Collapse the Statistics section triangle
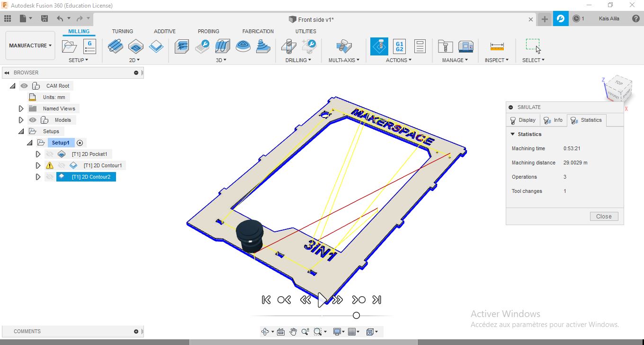This screenshot has width=644, height=345. (512, 134)
